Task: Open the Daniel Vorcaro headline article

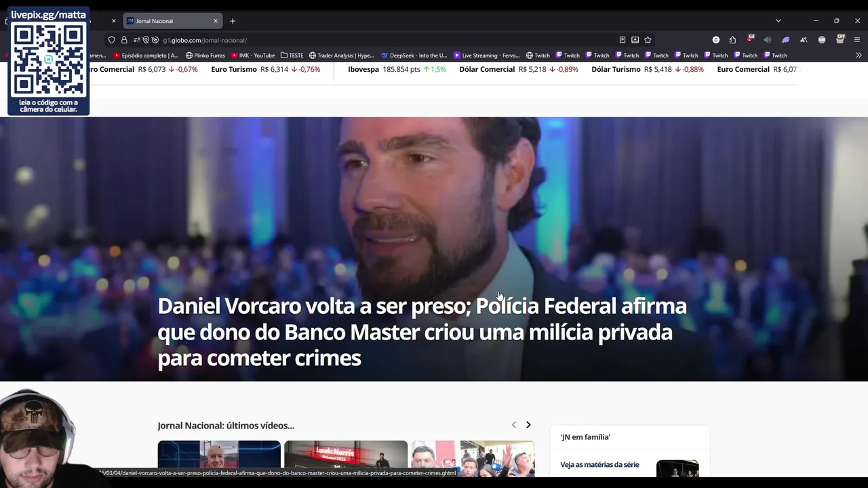Action: click(422, 332)
